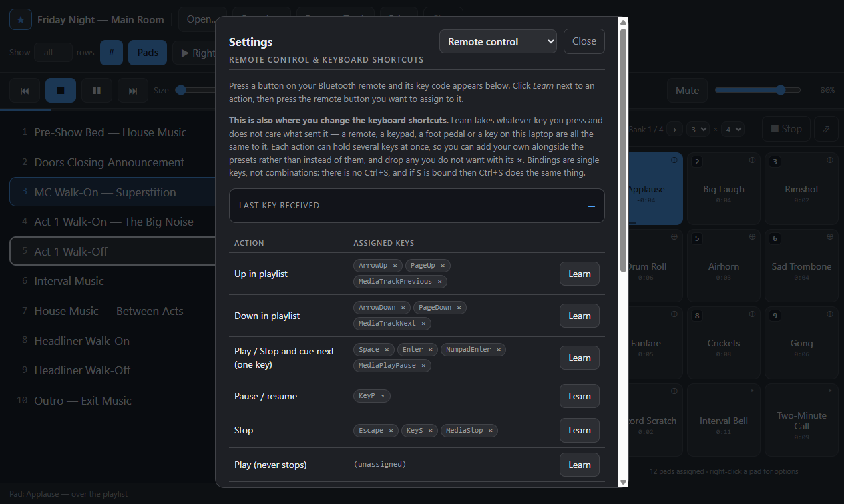Image resolution: width=844 pixels, height=504 pixels.
Task: Click the pencil edit icon beside pads Stop
Action: coord(826,129)
